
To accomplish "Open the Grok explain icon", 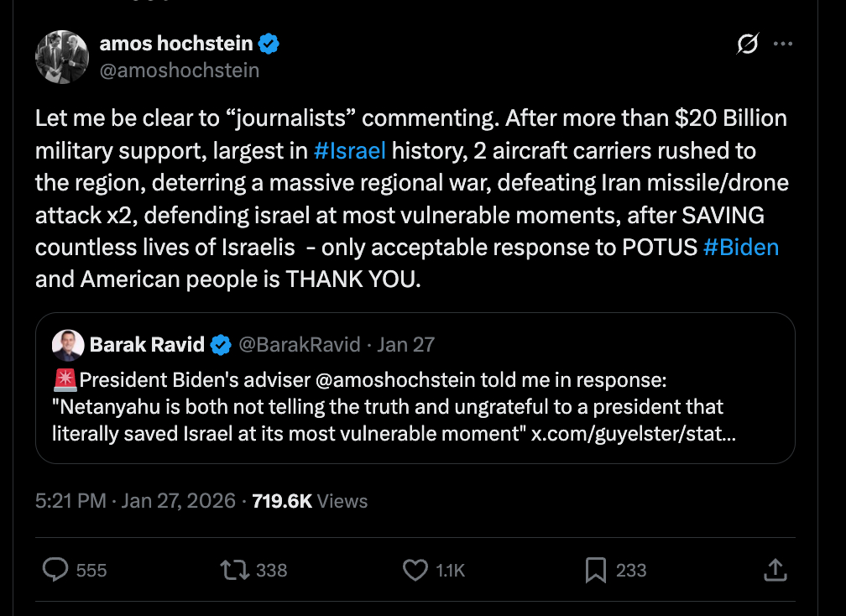I will [x=747, y=44].
